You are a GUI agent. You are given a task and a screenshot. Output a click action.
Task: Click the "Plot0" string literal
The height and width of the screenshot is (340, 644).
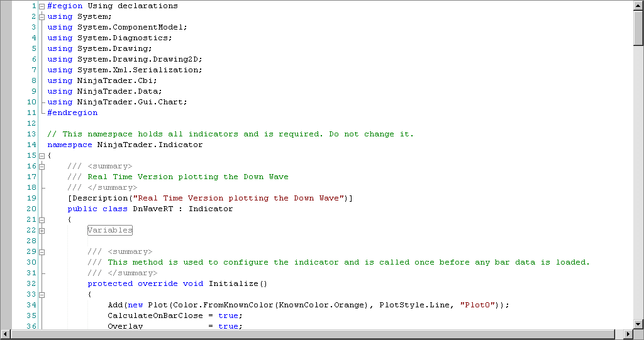pos(479,305)
